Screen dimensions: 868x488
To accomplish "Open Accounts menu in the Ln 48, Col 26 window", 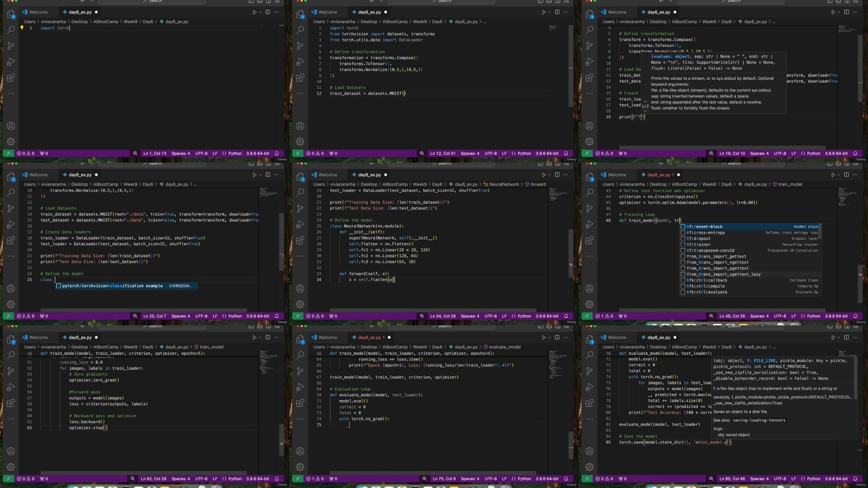I will click(x=589, y=289).
